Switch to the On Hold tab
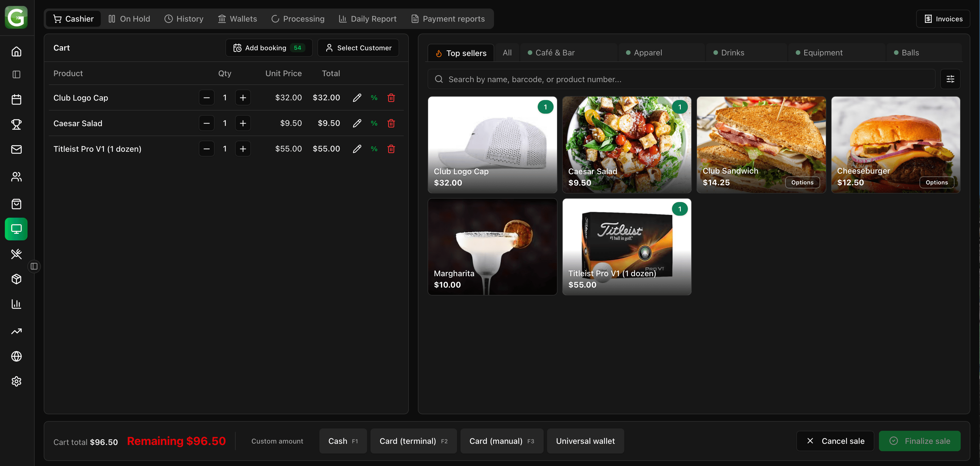980x466 pixels. tap(129, 19)
